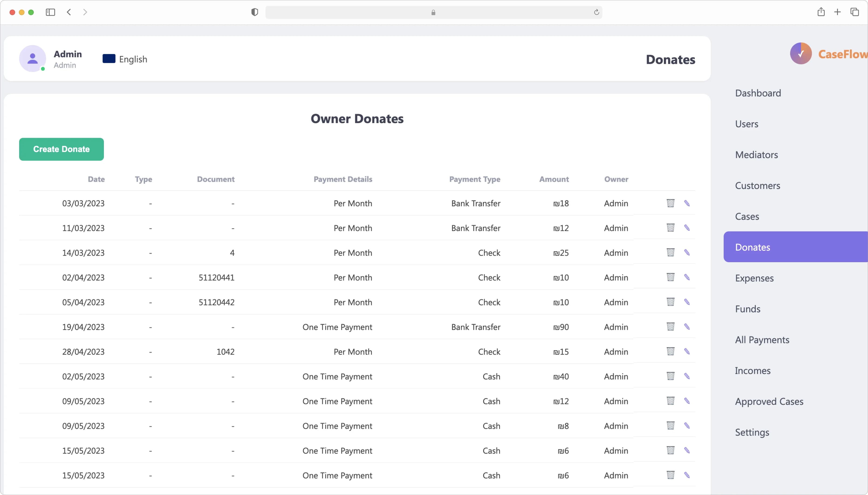Delete the 09/05/2023 ₪8 cash donate
The width and height of the screenshot is (868, 495).
tap(670, 426)
